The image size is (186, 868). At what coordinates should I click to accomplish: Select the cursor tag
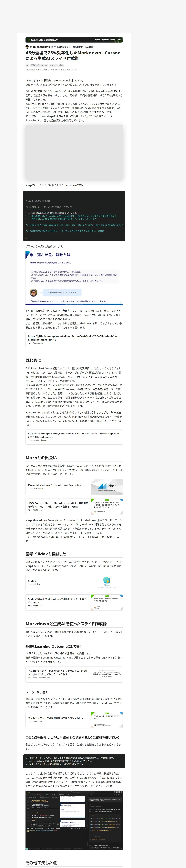44,65
